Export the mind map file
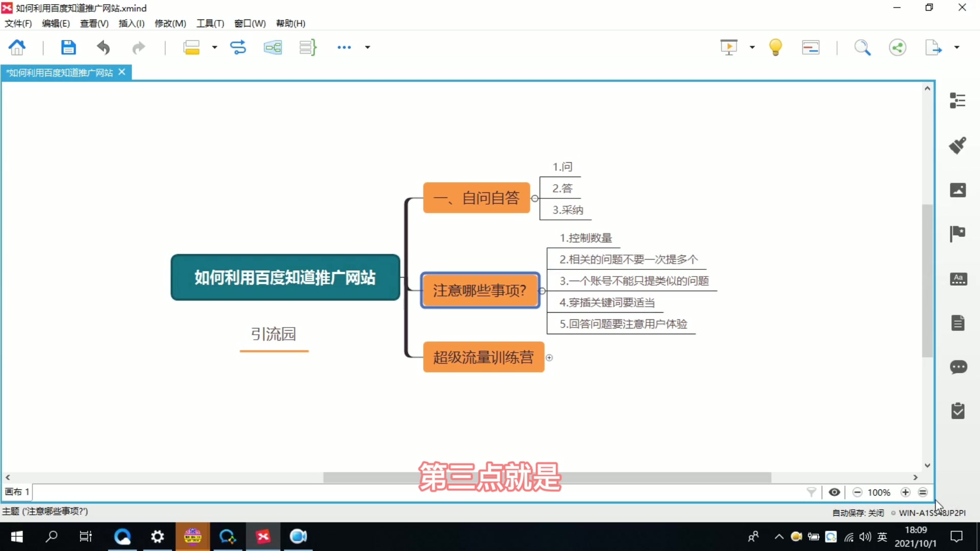 point(933,47)
